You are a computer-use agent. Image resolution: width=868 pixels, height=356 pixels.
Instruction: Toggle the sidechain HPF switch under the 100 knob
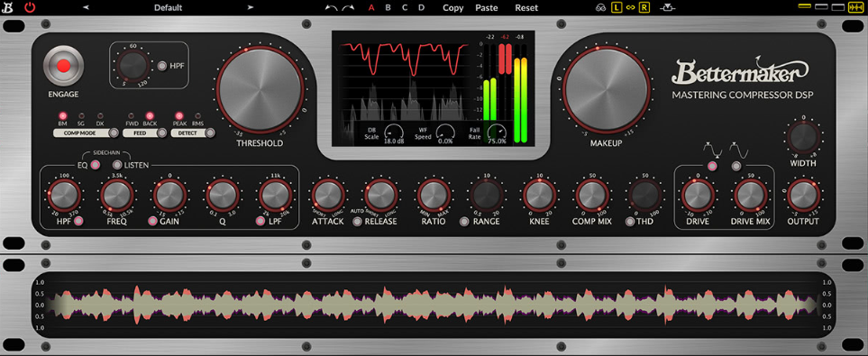click(78, 222)
